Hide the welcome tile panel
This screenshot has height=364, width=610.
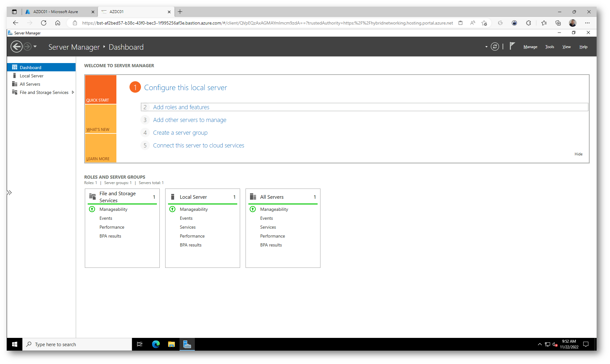point(578,154)
